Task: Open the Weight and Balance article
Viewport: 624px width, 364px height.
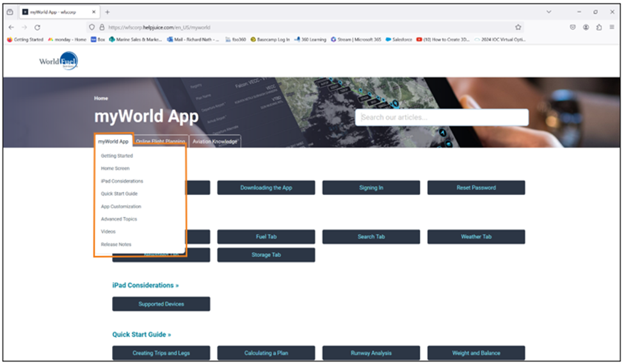Action: pyautogui.click(x=476, y=353)
